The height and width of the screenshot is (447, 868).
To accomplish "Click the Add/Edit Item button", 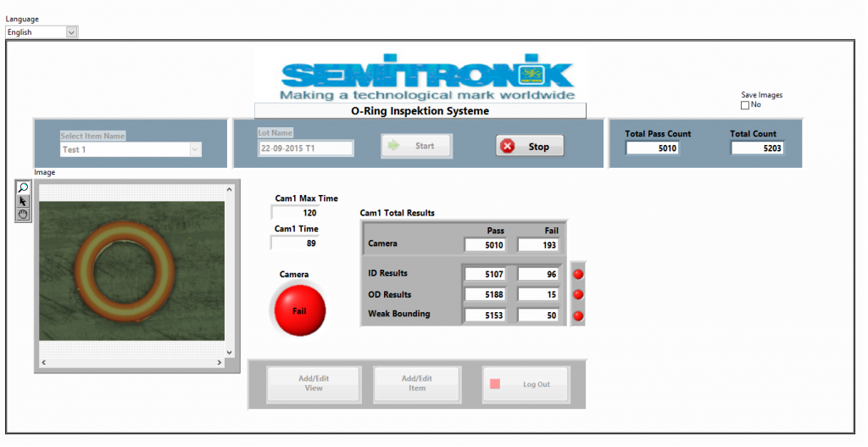I will (417, 383).
